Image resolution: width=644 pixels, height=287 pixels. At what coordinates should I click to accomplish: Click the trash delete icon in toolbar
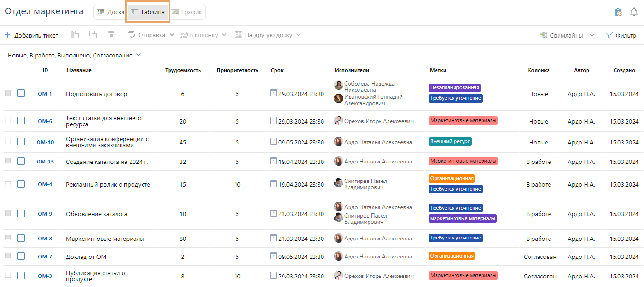click(x=111, y=35)
